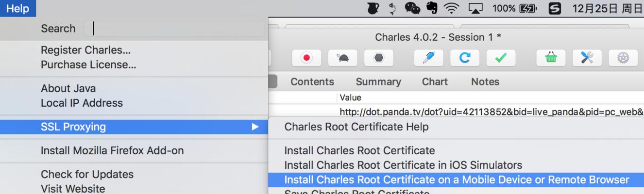The width and height of the screenshot is (644, 194).
Task: Click the green checkmark Validate icon
Action: (x=501, y=58)
